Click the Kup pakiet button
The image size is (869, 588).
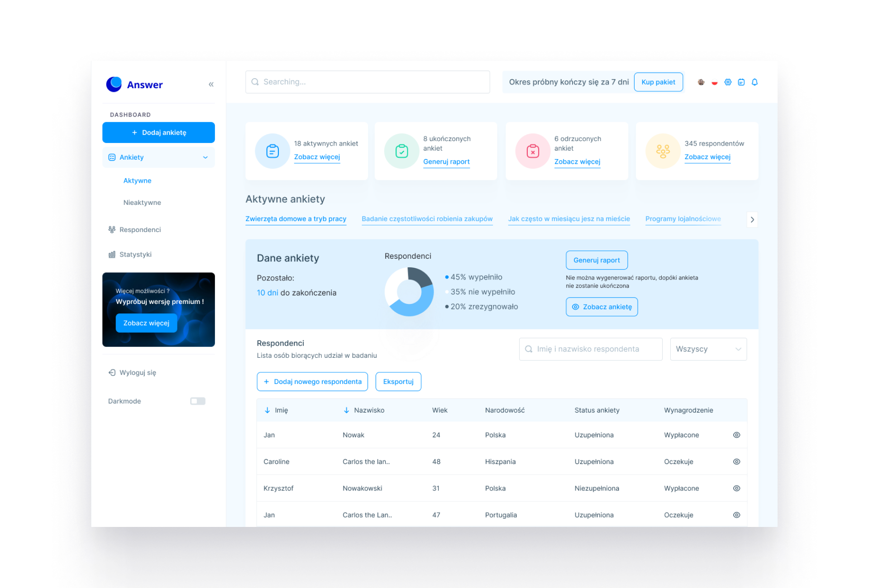658,82
